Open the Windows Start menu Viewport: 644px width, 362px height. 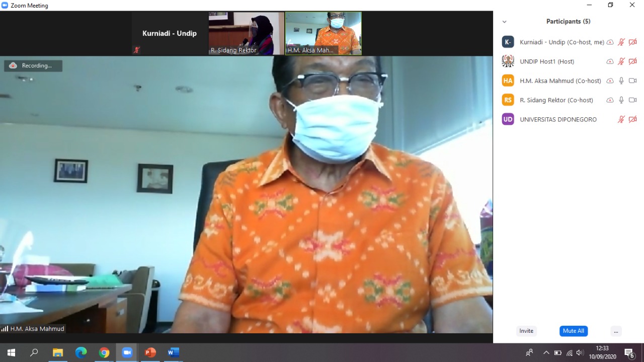[11, 352]
